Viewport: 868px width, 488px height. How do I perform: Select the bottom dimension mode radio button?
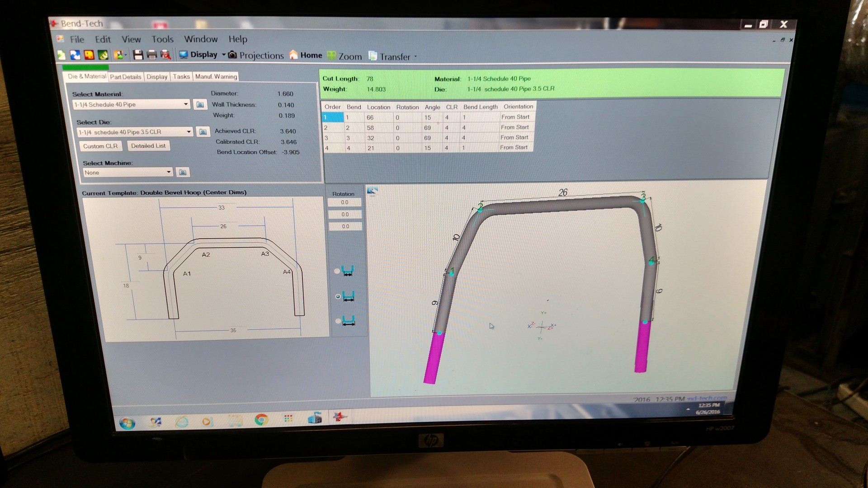(338, 321)
